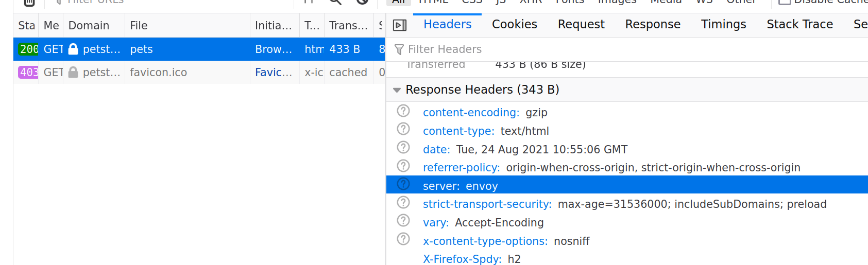Click the cached transferred cell

tap(348, 73)
